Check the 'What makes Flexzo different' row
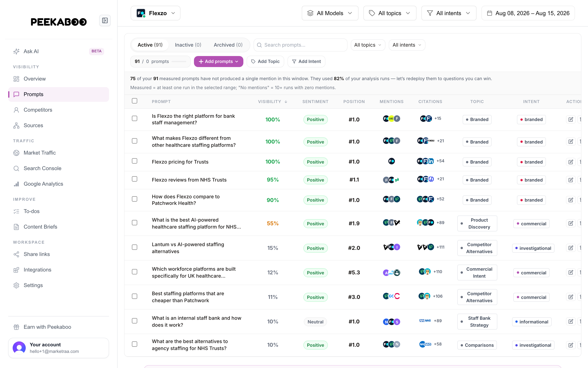Viewport: 588px width, 368px height. [135, 141]
